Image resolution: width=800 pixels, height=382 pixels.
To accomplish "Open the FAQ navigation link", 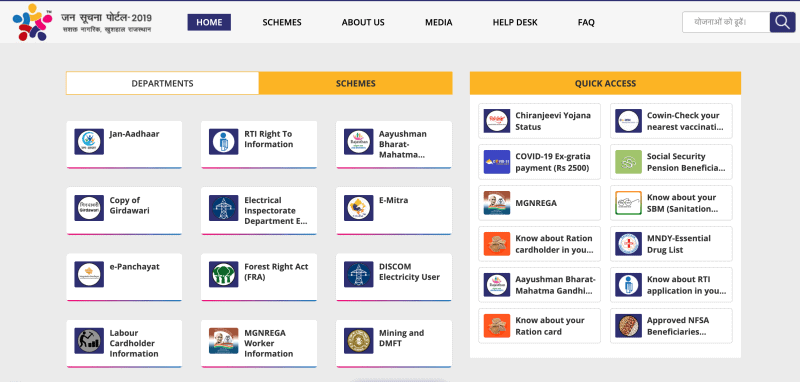I will (586, 22).
